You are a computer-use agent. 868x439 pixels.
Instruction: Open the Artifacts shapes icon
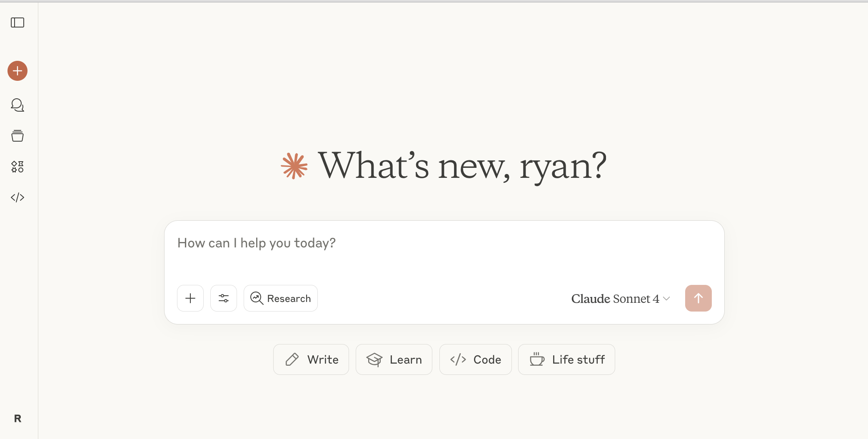[17, 167]
